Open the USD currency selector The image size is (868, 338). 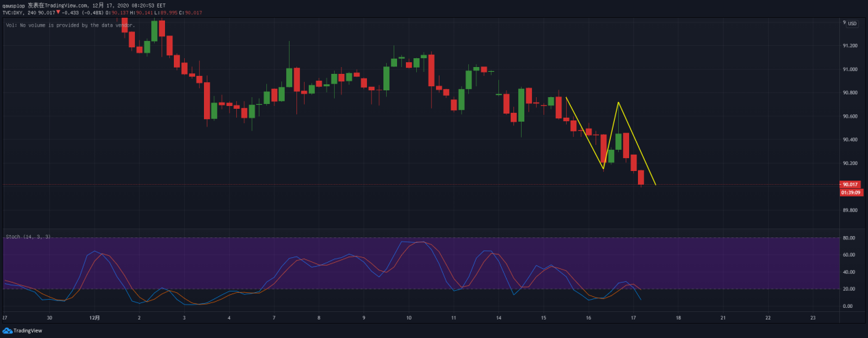[x=852, y=24]
